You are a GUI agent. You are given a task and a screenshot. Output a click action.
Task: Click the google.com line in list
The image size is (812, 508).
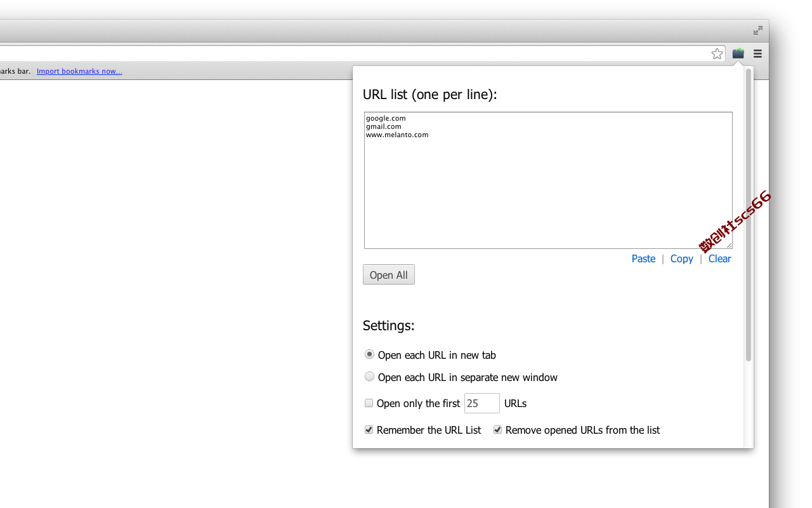point(386,118)
